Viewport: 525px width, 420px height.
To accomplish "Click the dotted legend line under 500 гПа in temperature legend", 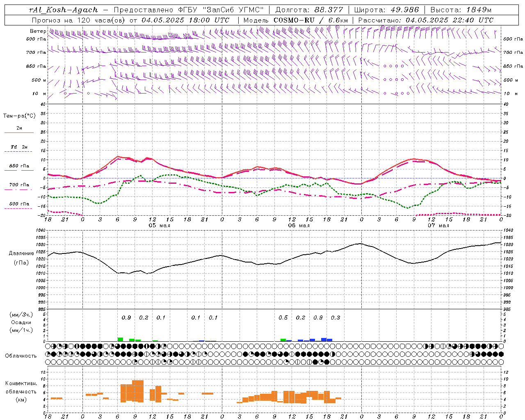I will (19, 209).
